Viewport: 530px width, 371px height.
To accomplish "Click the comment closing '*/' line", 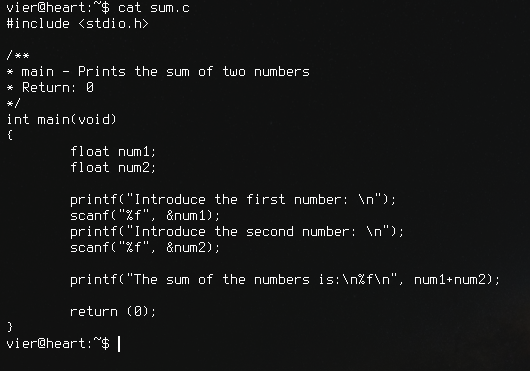I will click(x=14, y=103).
